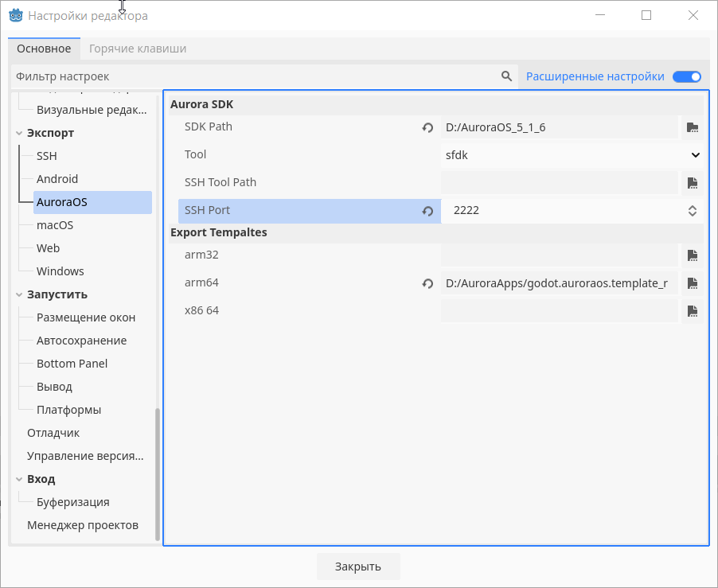This screenshot has width=718, height=588.
Task: Browse for SSH Tool Path file
Action: point(692,183)
